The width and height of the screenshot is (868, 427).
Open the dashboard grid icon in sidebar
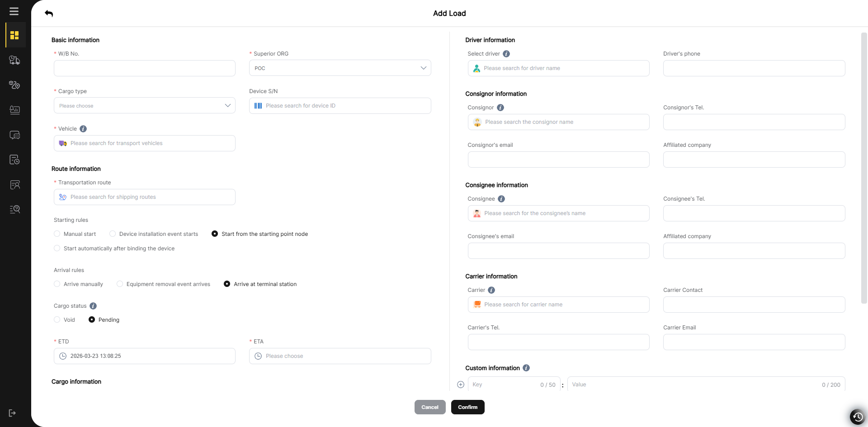(x=14, y=35)
